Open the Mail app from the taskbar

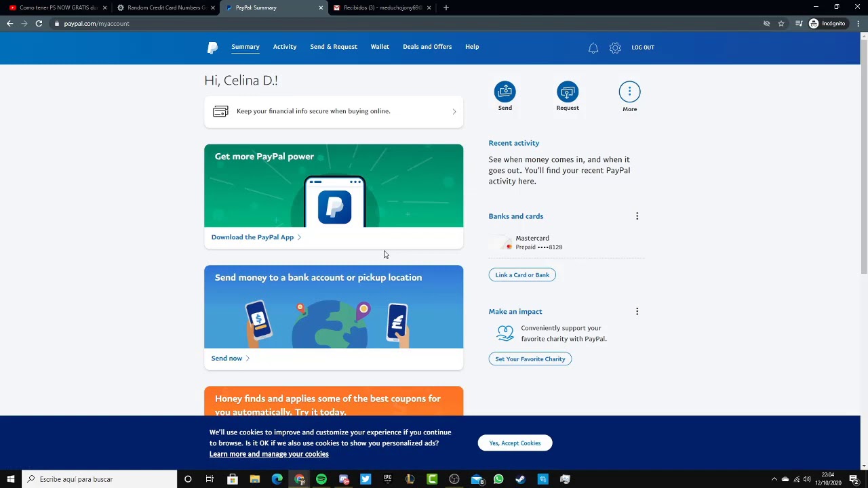[477, 479]
